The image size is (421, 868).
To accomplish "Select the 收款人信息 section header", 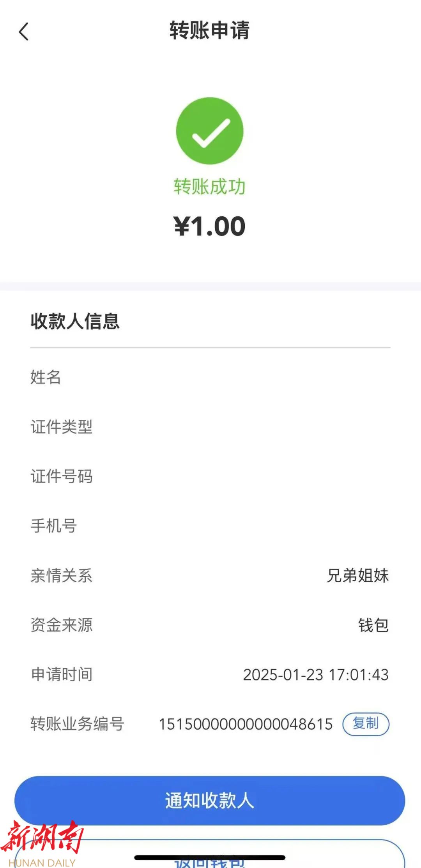I will click(75, 322).
